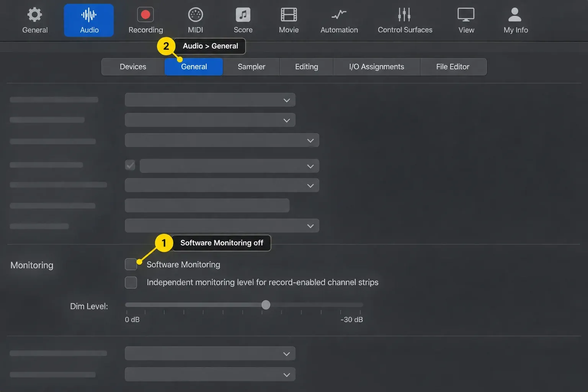Open the Movie preferences pane
Image resolution: width=588 pixels, height=392 pixels.
(289, 21)
